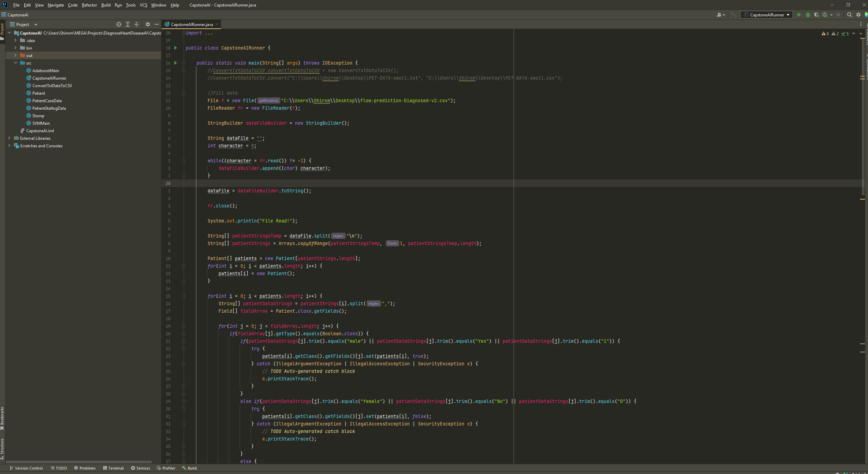Expand the .idea folder
This screenshot has height=474, width=868.
[15, 40]
